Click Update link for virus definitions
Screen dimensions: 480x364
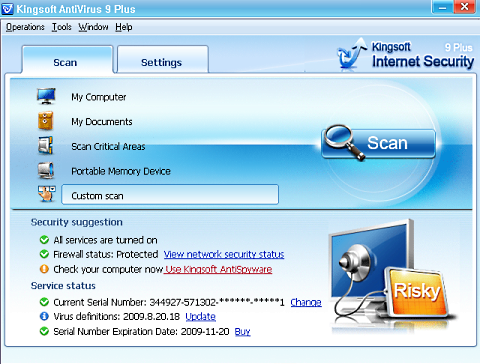(200, 317)
